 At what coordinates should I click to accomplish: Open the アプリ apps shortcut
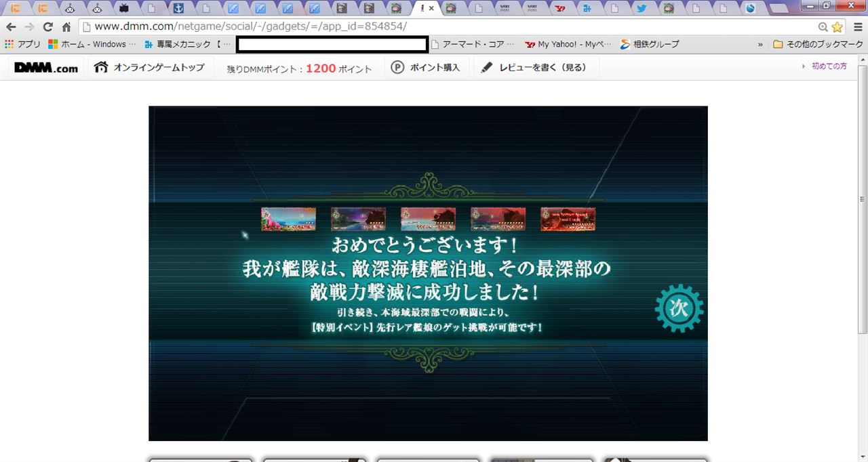22,45
